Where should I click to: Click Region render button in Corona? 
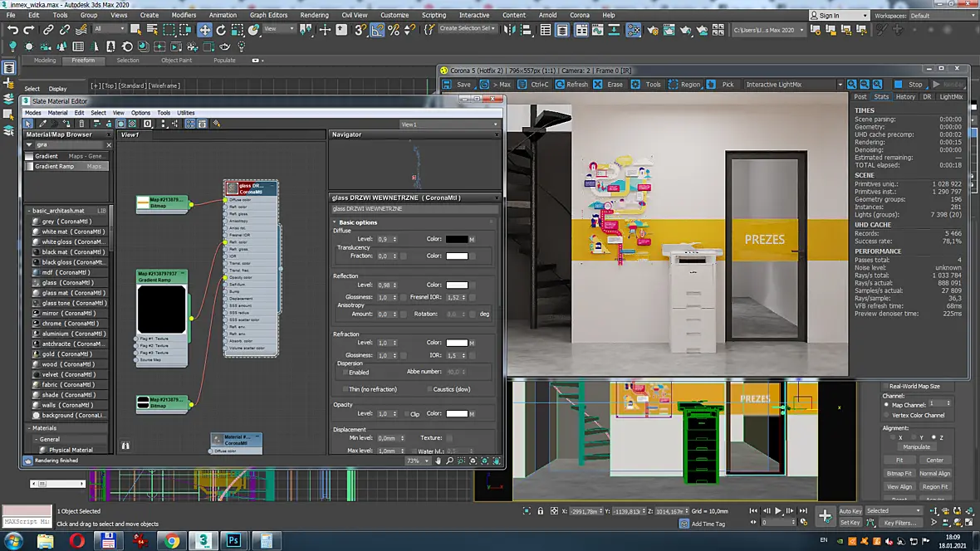[684, 85]
